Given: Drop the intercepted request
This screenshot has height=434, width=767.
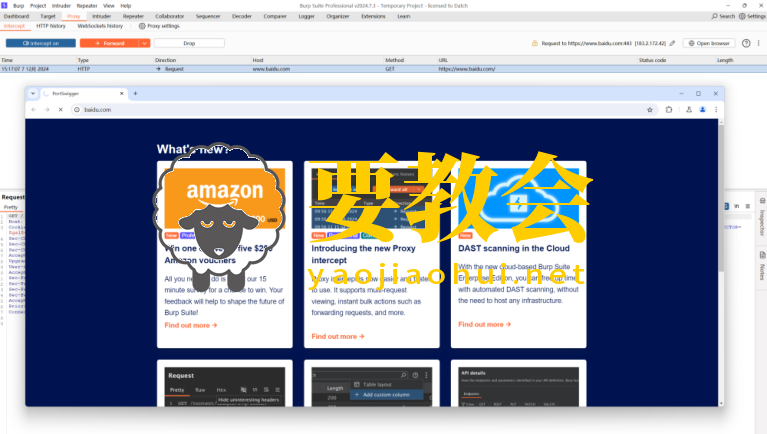Looking at the screenshot, I should [189, 43].
